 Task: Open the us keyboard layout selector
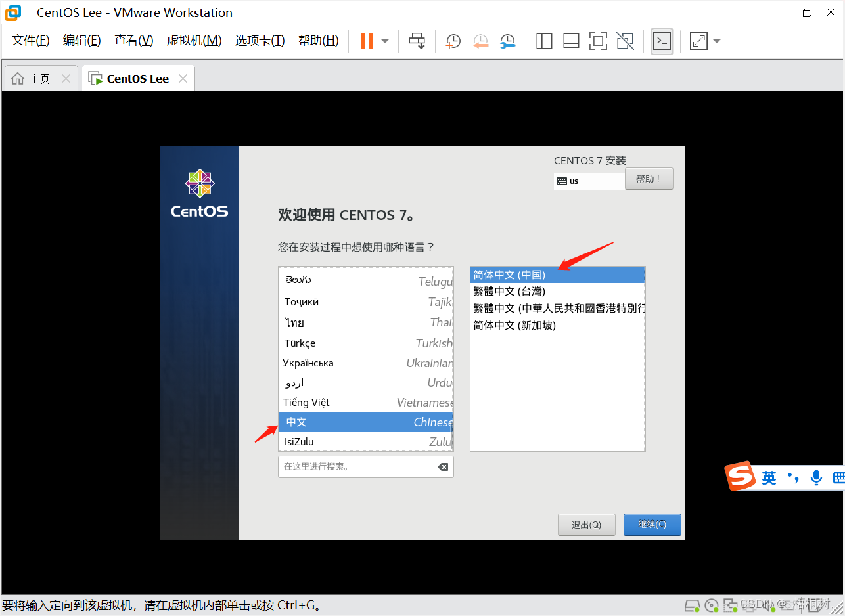tap(589, 180)
